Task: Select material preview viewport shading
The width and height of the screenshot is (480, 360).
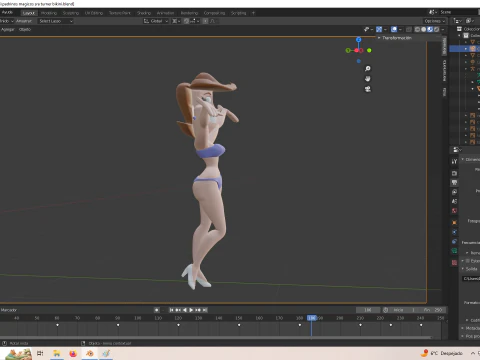Action: point(430,29)
